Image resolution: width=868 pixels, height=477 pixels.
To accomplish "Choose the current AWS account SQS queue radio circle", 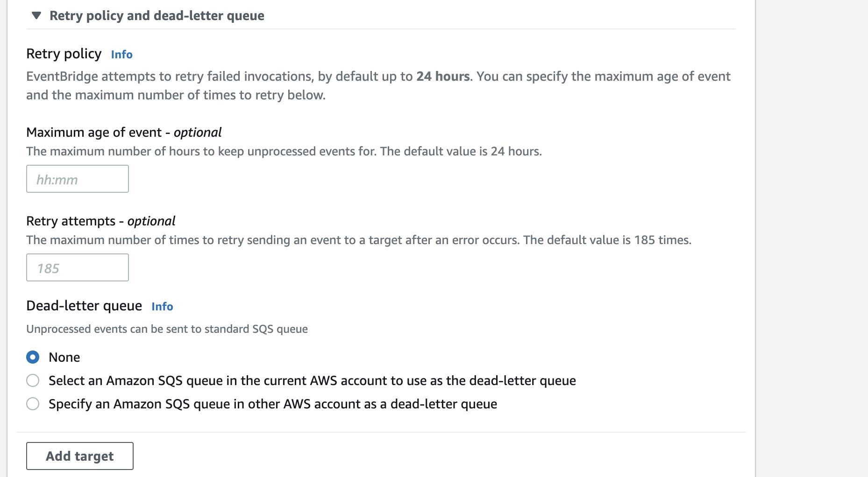I will click(33, 381).
